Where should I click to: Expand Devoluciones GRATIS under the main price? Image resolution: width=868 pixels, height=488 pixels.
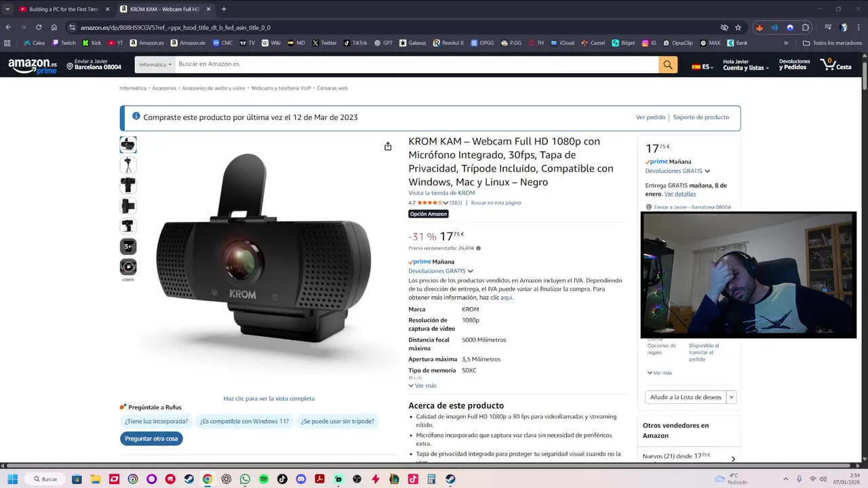pos(441,271)
